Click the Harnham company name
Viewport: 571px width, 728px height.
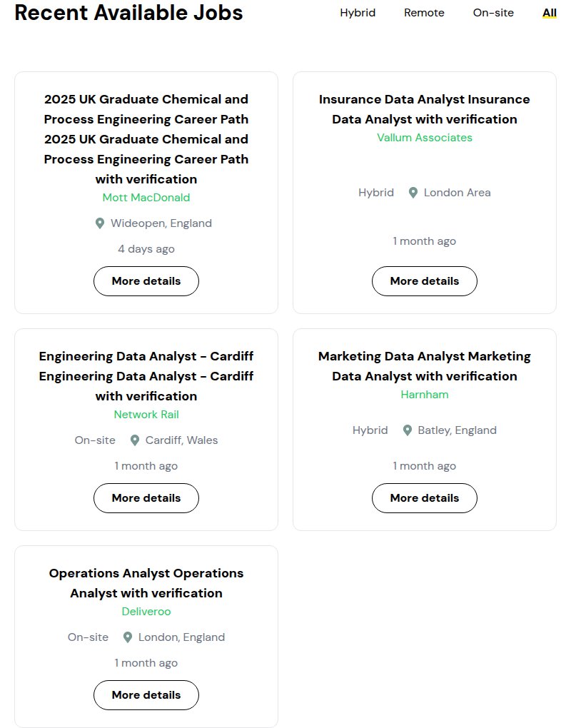coord(424,394)
